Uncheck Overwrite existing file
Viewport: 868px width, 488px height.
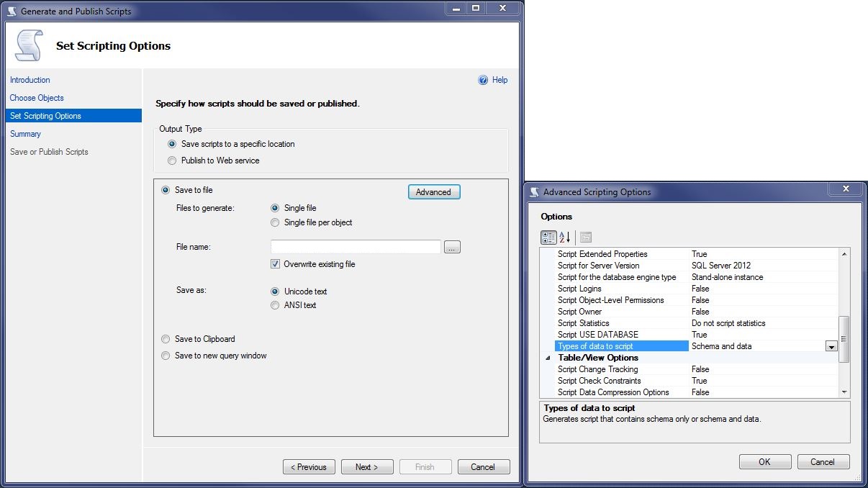[275, 264]
